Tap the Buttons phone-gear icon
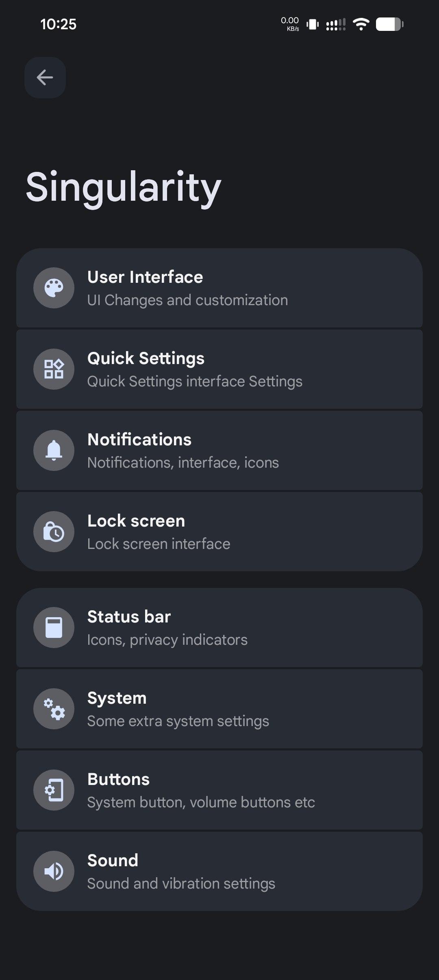 54,790
